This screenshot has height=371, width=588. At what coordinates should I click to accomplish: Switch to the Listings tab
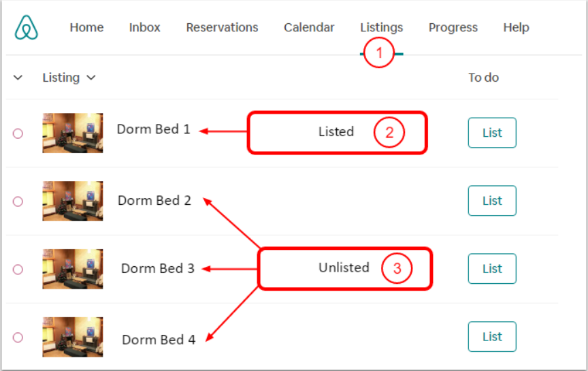point(381,28)
